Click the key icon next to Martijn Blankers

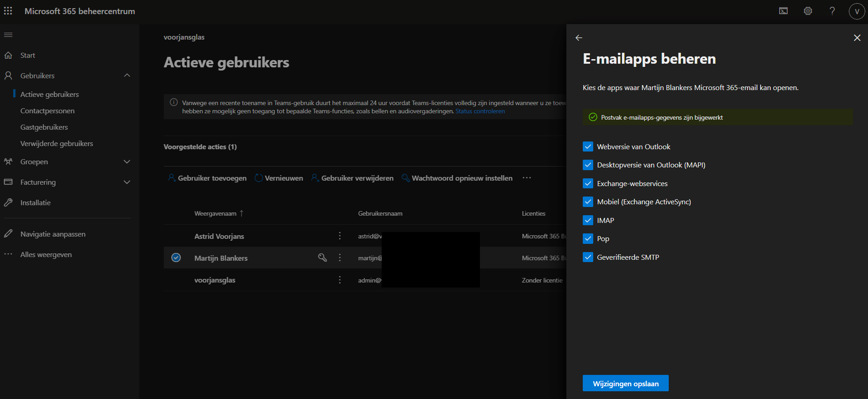[323, 258]
